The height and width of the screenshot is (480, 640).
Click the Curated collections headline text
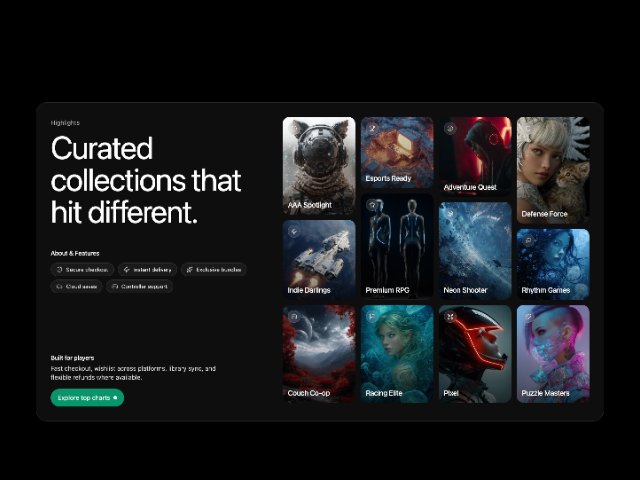(x=146, y=181)
